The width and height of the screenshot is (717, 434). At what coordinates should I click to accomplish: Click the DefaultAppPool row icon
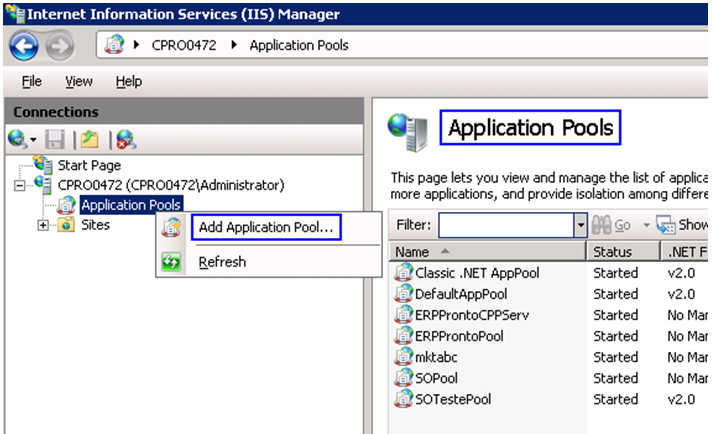point(404,294)
